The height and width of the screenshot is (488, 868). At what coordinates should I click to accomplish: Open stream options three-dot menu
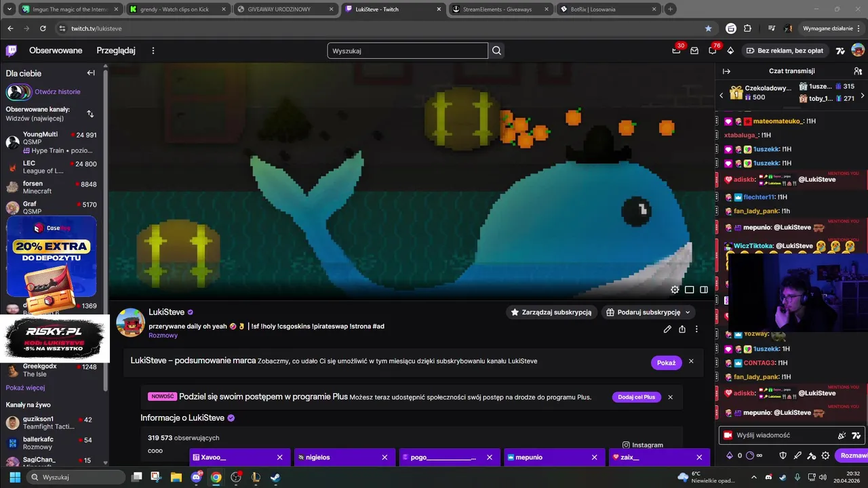click(x=696, y=329)
